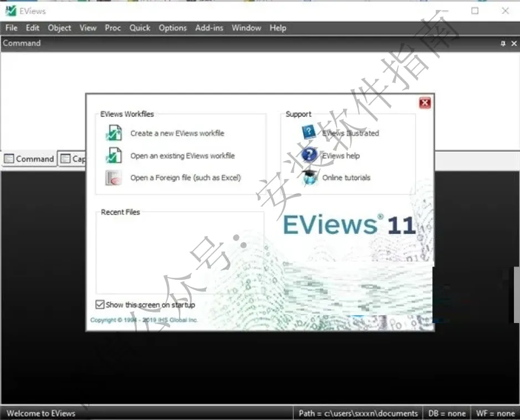The image size is (520, 420).
Task: Click the foreign file icon
Action: click(114, 178)
